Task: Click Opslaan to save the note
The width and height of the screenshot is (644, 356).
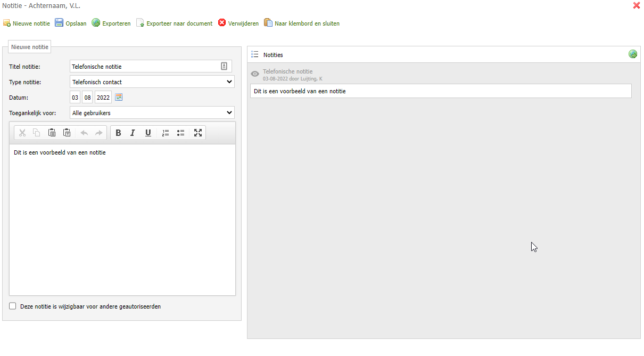Action: coord(71,23)
